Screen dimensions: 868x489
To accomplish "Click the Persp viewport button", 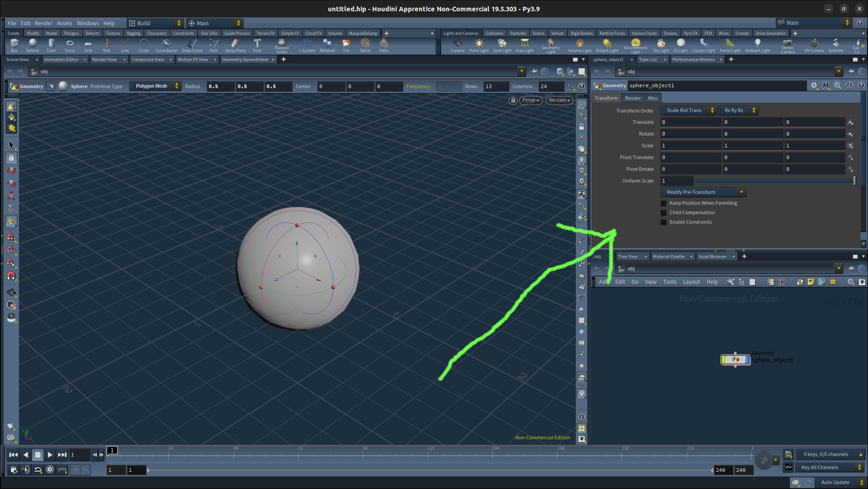I will [x=531, y=100].
